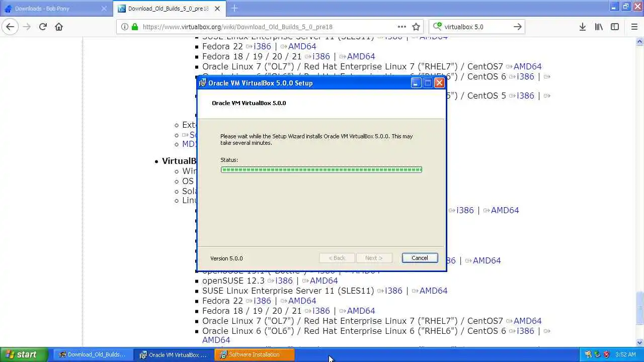
Task: Click the search engine icon in search box
Action: (437, 27)
